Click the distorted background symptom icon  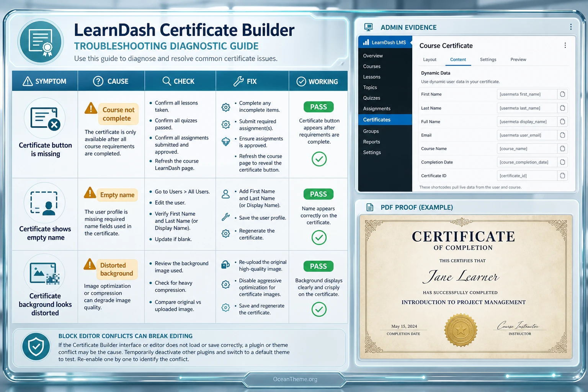(44, 274)
